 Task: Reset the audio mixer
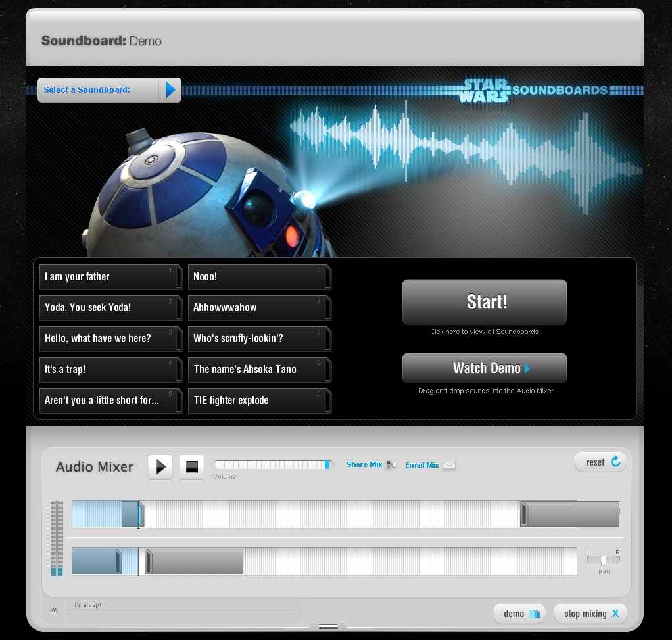coord(600,462)
